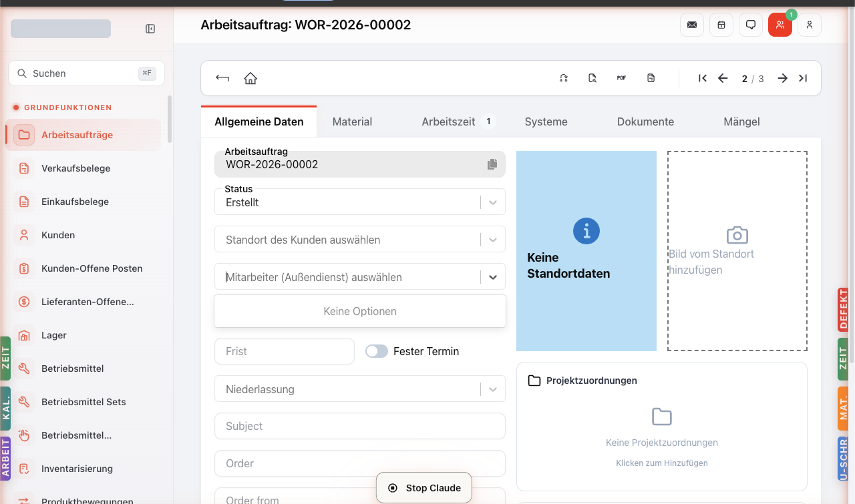The image size is (855, 504).
Task: Switch to Allgemeine Daten tab
Action: coord(259,121)
